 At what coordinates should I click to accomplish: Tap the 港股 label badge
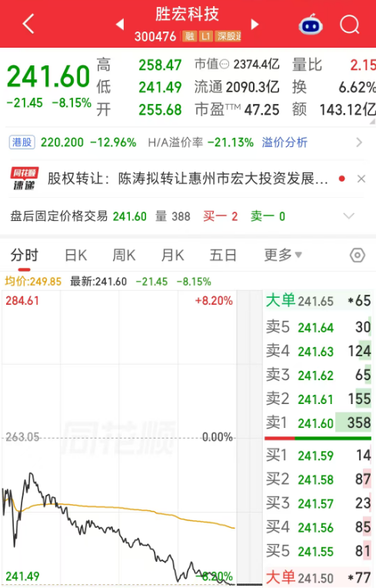pos(22,142)
